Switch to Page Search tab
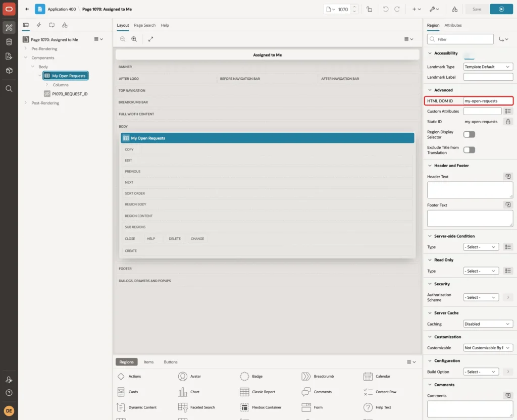 (x=144, y=25)
